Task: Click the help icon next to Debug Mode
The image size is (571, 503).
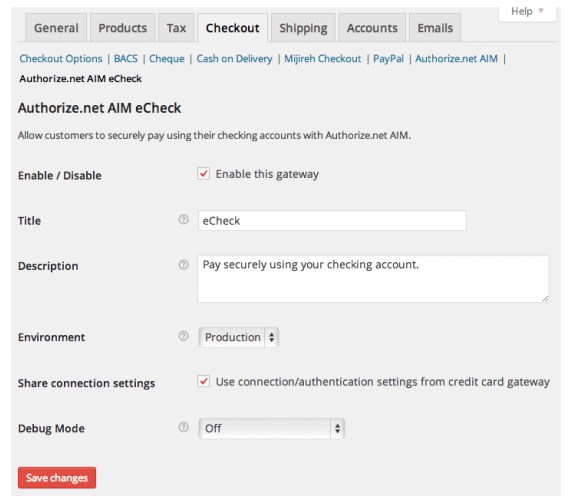Action: point(184,427)
